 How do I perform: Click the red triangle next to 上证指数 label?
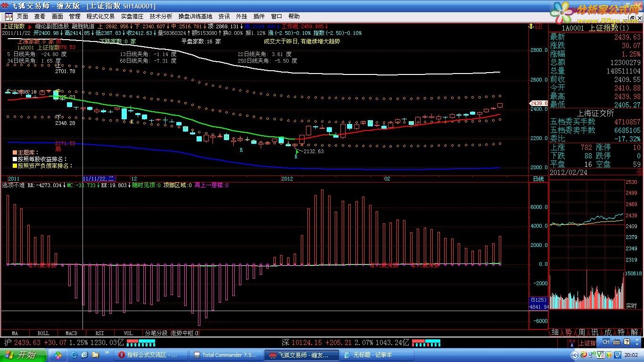[30, 26]
